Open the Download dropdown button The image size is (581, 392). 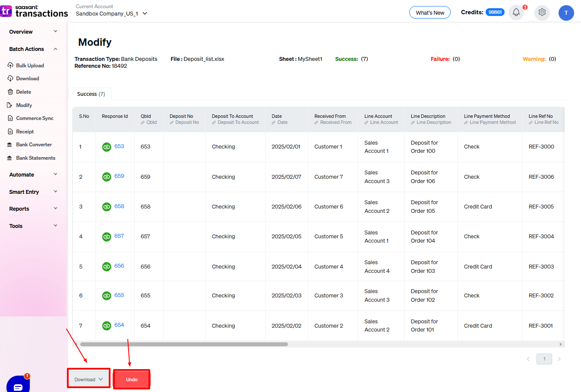88,379
